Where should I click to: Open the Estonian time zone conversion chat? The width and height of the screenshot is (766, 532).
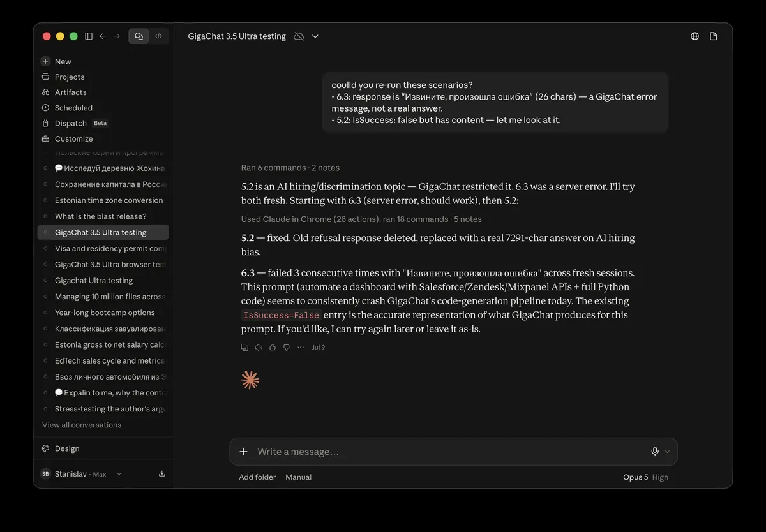(103, 200)
